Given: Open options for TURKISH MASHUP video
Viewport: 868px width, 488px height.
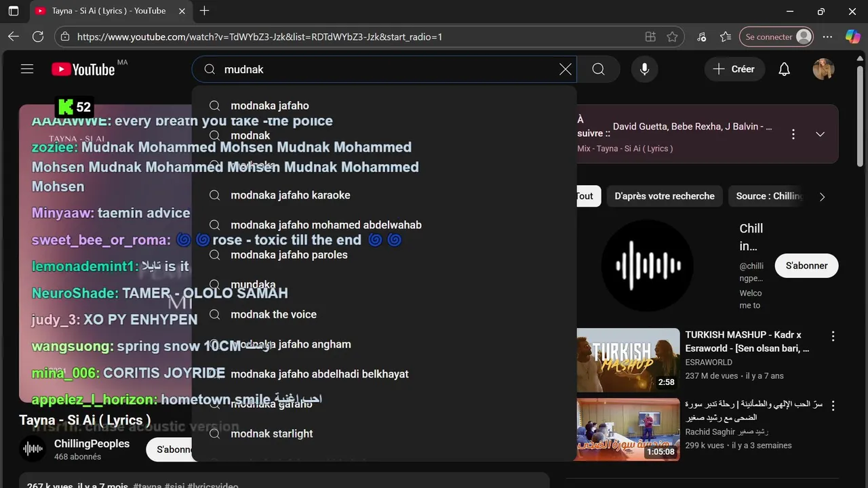Looking at the screenshot, I should pos(833,336).
